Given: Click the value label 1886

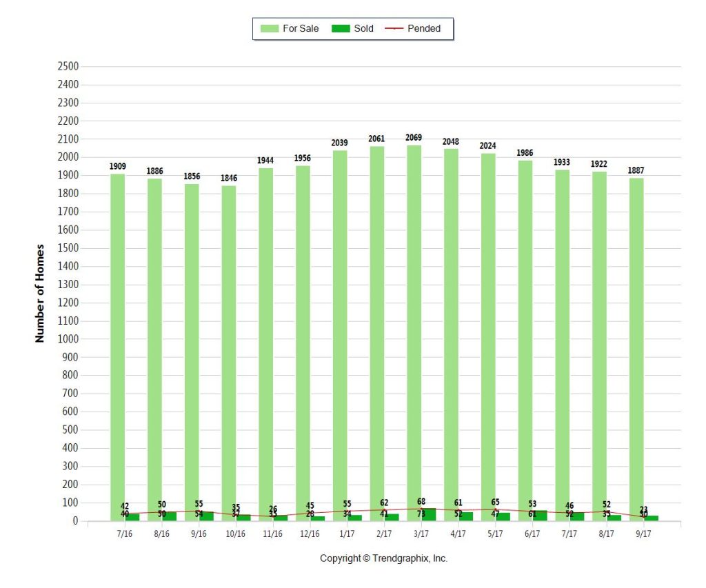Looking at the screenshot, I should pos(154,171).
